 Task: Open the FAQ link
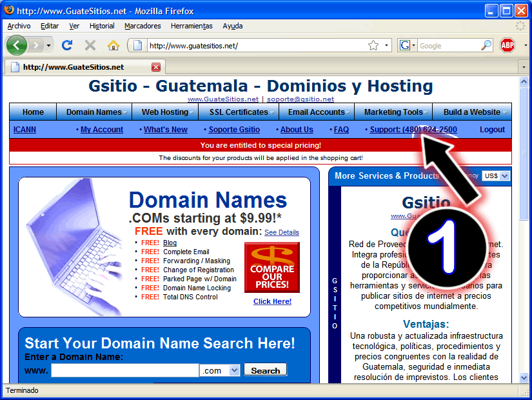tap(341, 130)
